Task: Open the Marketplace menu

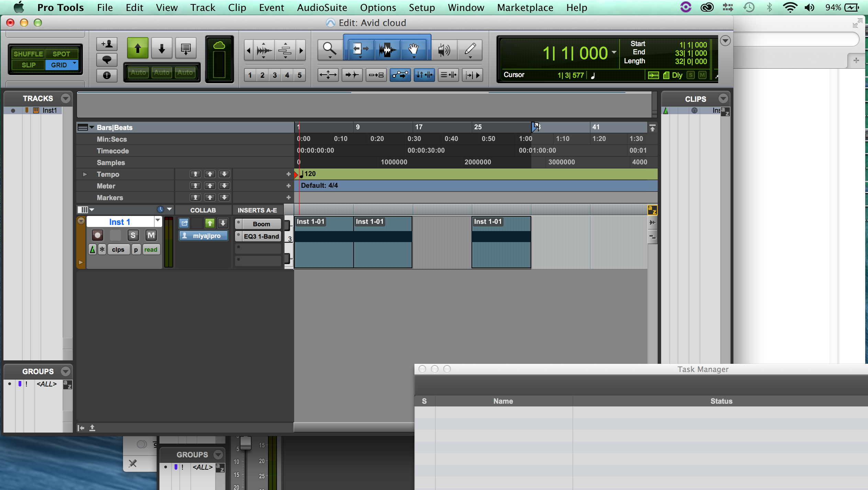Action: pos(525,7)
